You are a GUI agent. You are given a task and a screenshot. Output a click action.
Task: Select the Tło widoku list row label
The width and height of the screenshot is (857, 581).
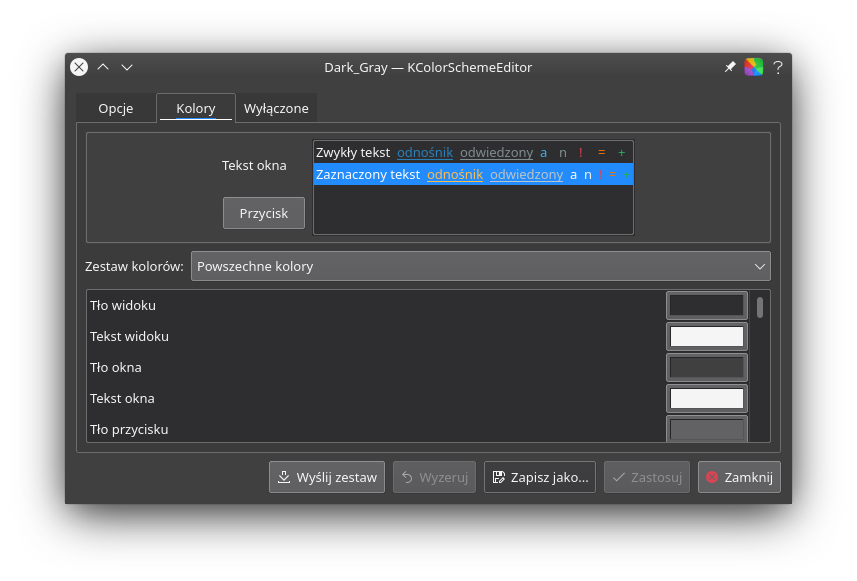[x=123, y=306]
